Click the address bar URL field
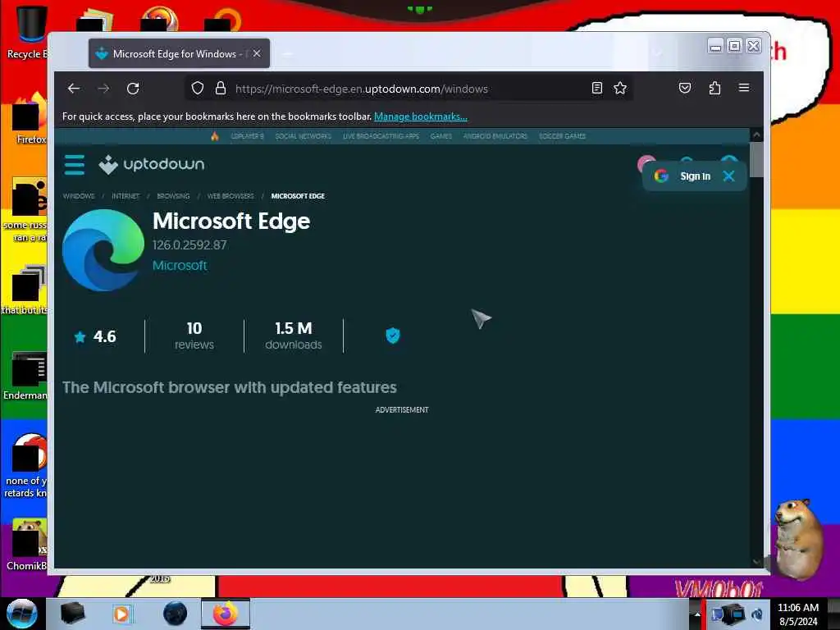 (407, 89)
